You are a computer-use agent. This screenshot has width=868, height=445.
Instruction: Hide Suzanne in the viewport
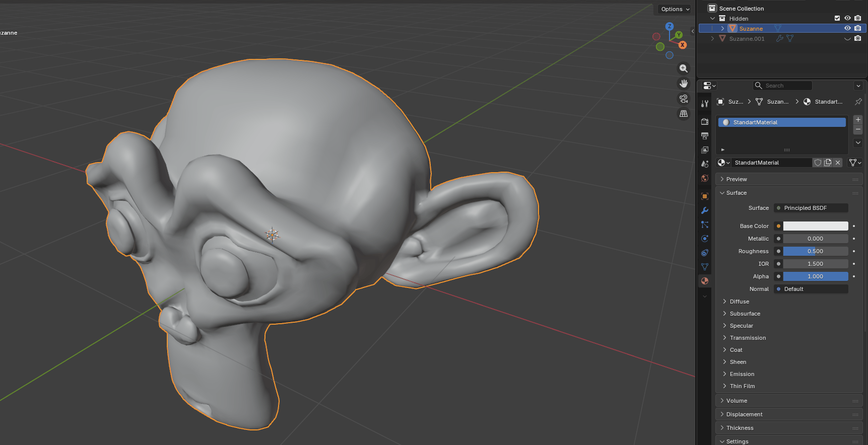847,29
